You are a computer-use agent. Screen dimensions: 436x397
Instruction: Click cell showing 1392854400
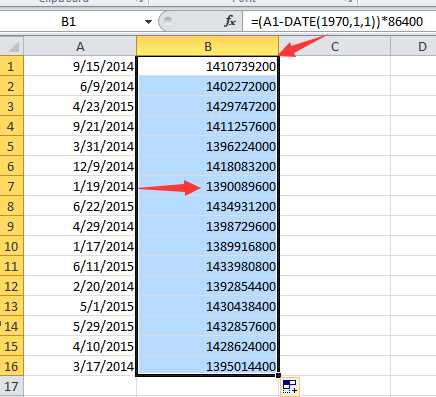click(207, 286)
